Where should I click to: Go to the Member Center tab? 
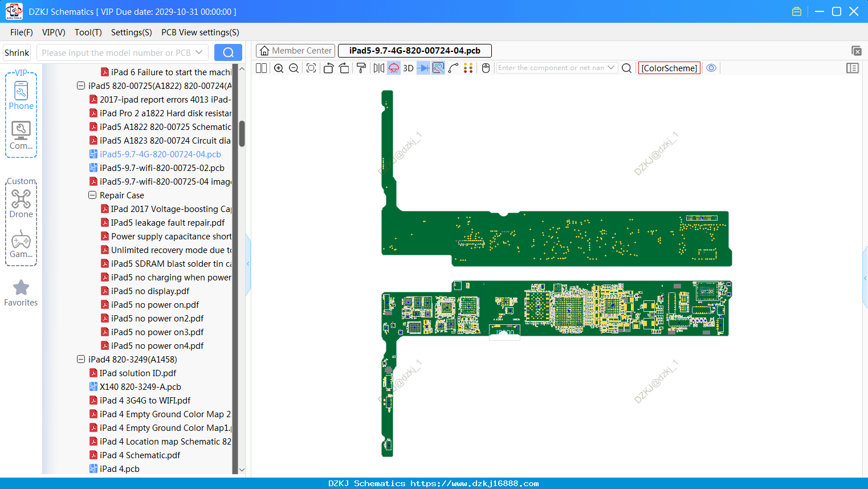click(296, 51)
